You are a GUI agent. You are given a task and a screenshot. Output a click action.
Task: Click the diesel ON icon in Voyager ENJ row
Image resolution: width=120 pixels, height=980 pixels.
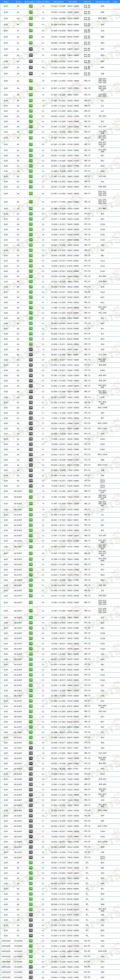pos(31,967)
